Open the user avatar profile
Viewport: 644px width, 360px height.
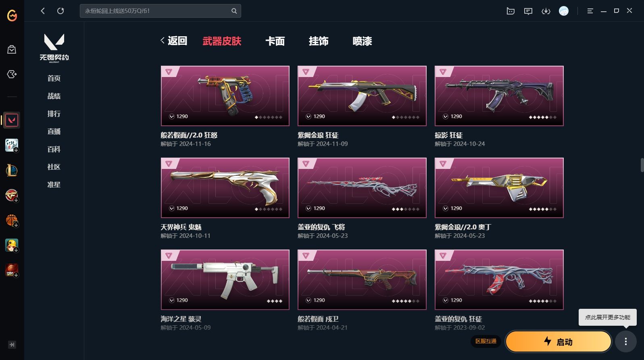564,11
